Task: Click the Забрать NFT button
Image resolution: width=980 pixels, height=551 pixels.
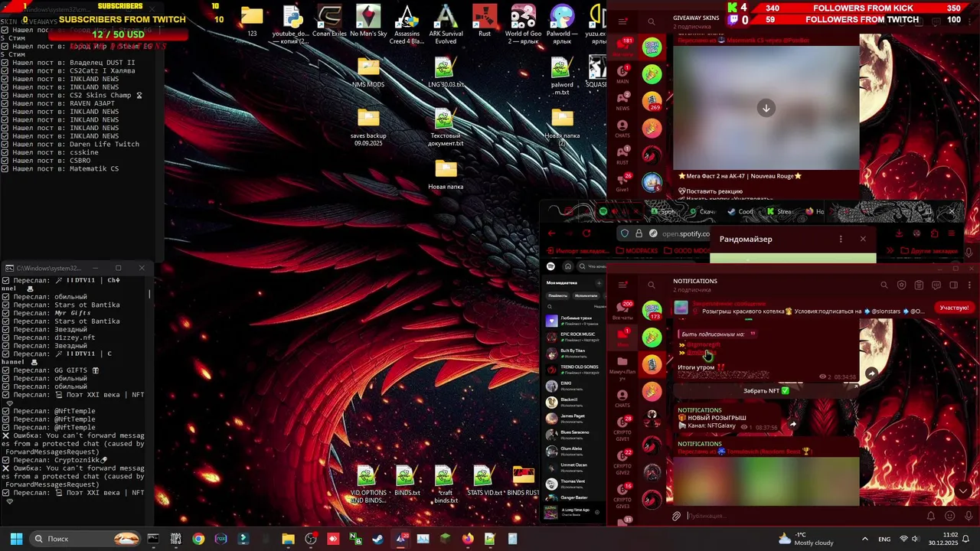Action: (766, 391)
